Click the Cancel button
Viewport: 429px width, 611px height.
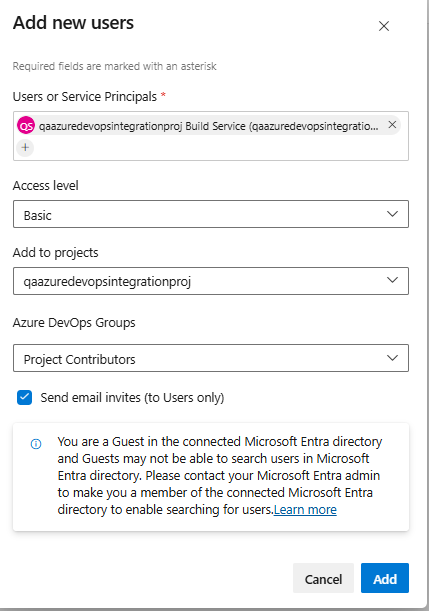pos(323,578)
